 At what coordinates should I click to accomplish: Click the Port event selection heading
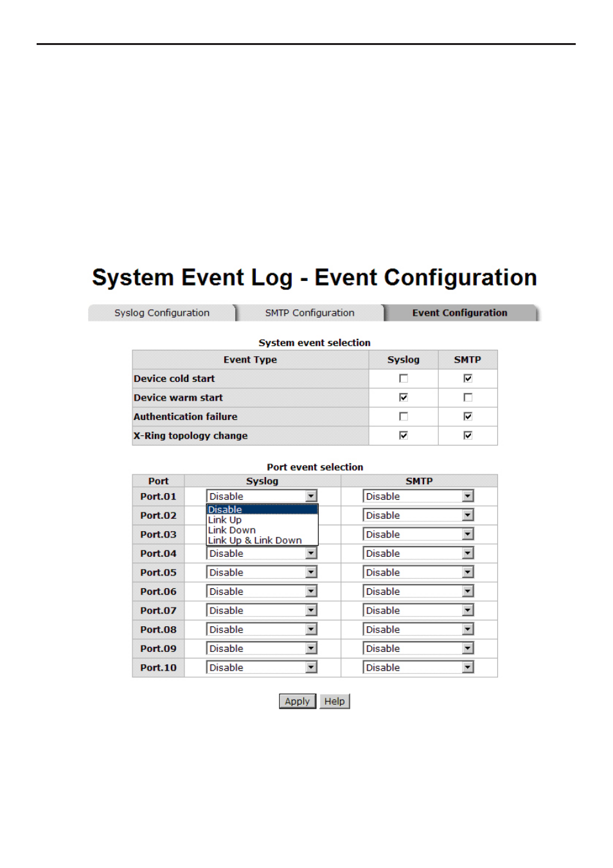315,467
